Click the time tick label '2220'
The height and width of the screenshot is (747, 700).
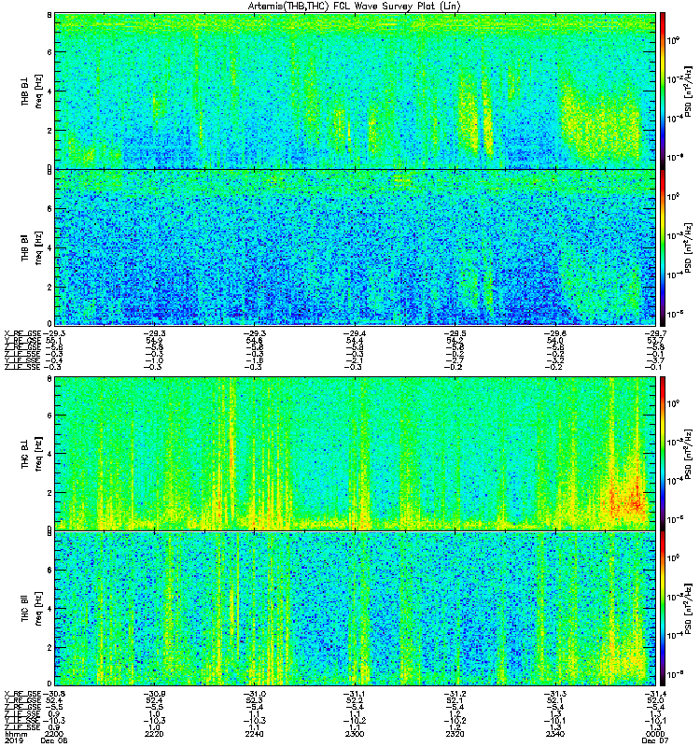154,734
